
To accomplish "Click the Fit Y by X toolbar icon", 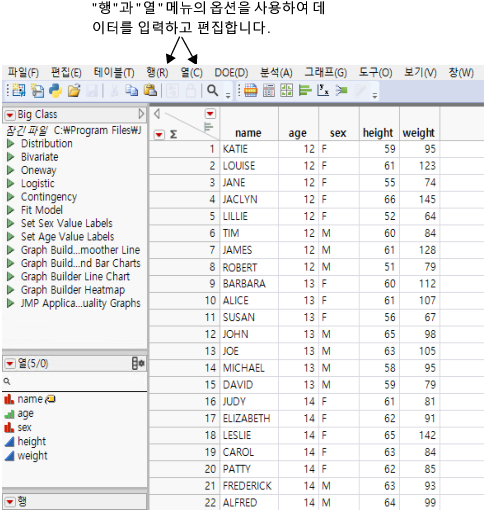I will [323, 90].
